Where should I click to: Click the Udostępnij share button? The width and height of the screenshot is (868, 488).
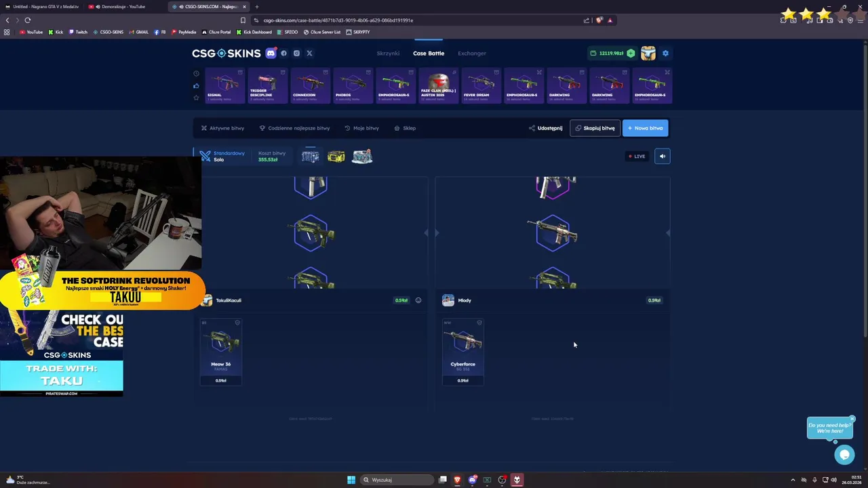[545, 128]
